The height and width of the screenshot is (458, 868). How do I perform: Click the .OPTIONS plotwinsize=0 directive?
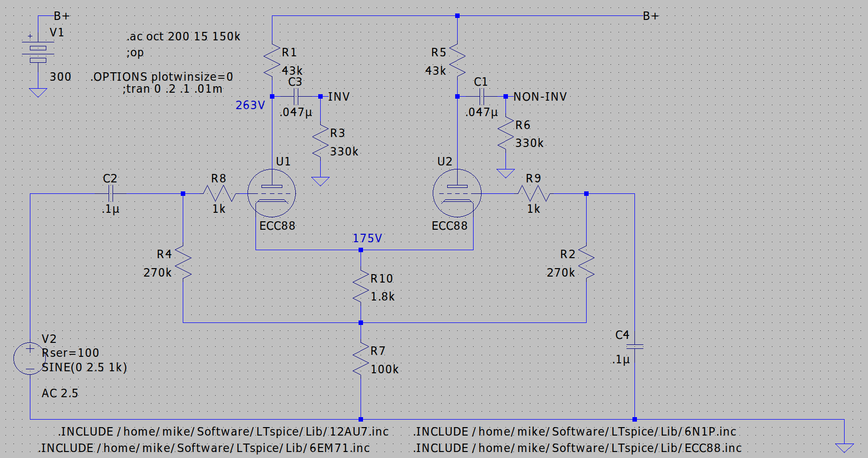(162, 77)
